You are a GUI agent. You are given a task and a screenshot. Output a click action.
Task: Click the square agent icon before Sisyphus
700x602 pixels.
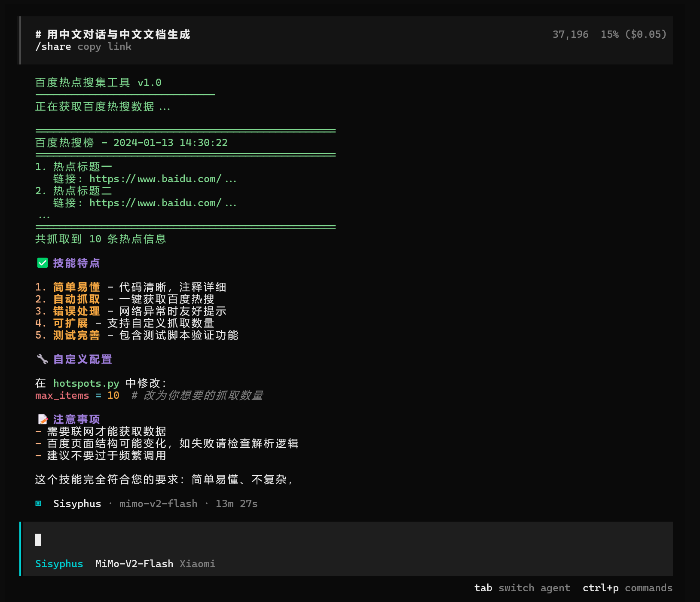pos(38,504)
